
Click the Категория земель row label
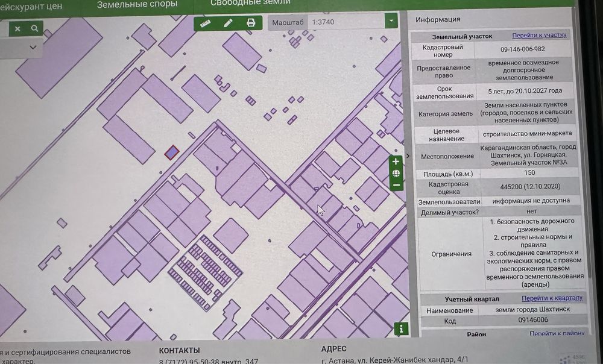tap(446, 114)
